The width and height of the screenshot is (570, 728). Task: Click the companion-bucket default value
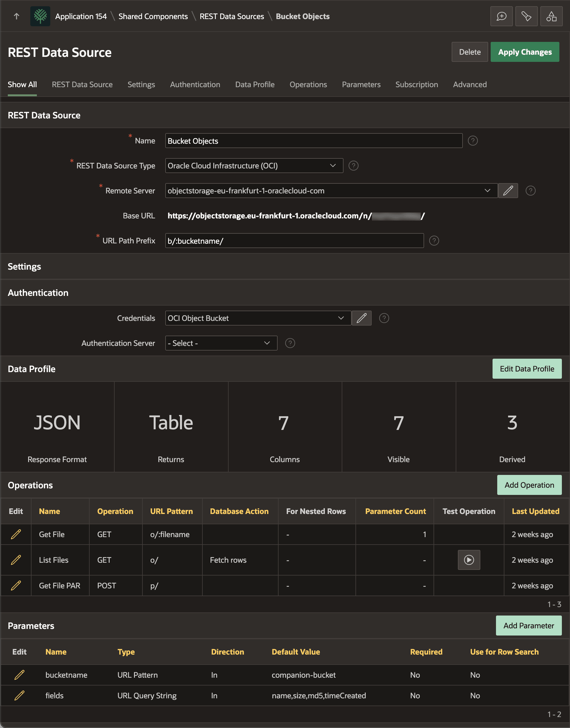pyautogui.click(x=304, y=675)
